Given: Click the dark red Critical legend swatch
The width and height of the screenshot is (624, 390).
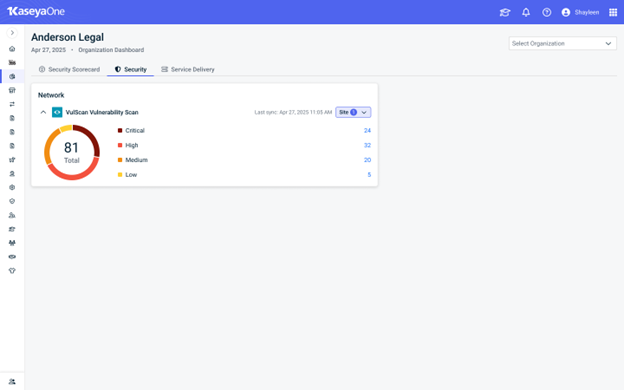Looking at the screenshot, I should [x=120, y=131].
